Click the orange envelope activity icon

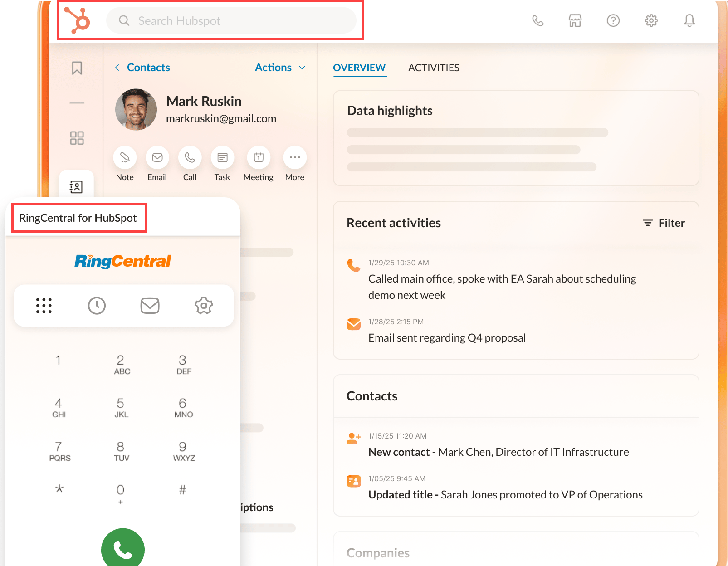[354, 324]
